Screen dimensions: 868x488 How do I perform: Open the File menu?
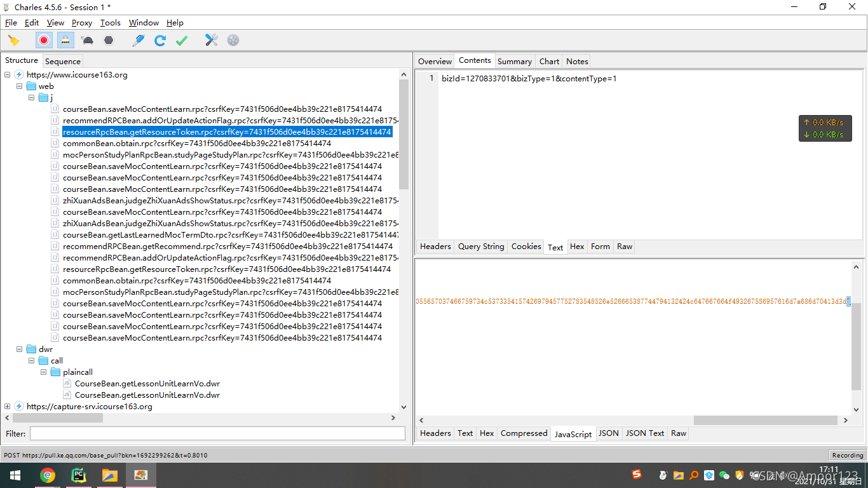11,23
